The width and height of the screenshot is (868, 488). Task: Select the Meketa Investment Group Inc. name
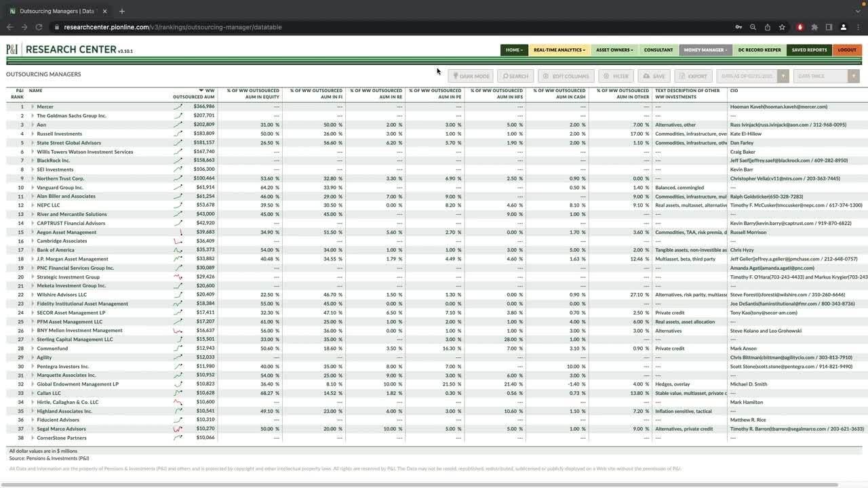pos(71,285)
